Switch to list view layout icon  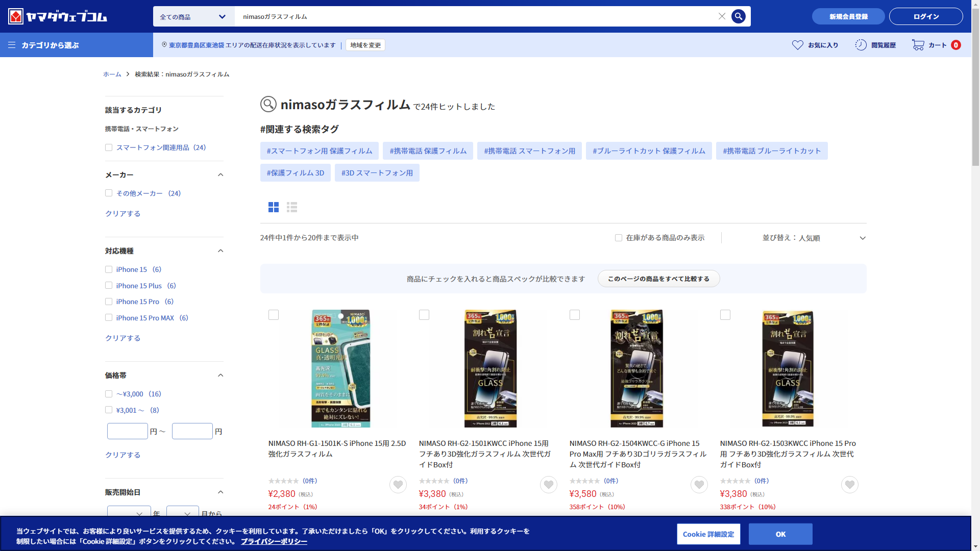coord(292,207)
